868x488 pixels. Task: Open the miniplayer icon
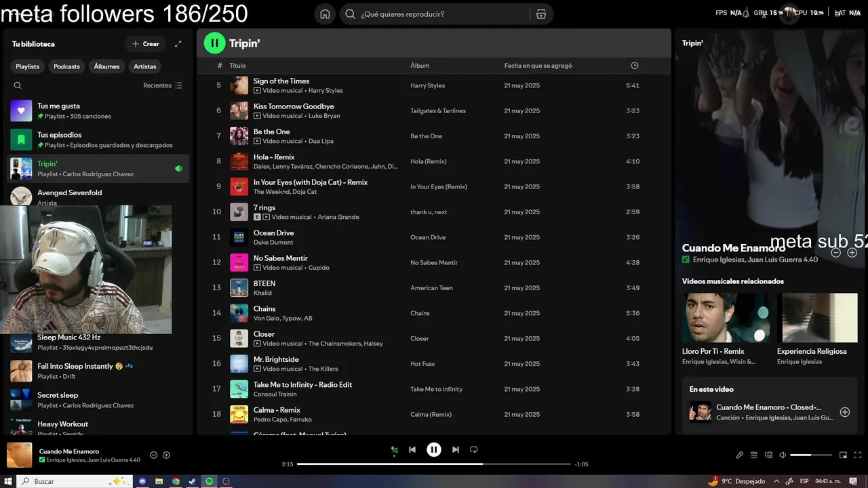pyautogui.click(x=844, y=455)
